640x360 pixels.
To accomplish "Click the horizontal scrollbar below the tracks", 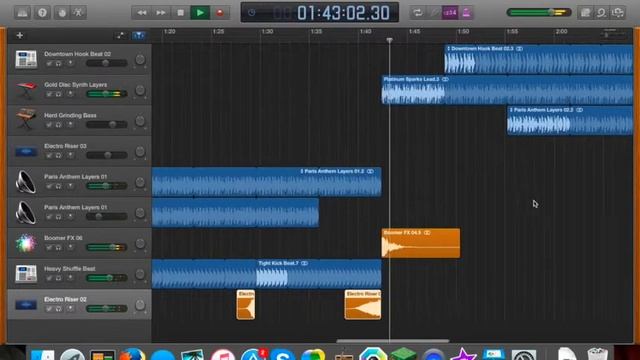I will [393, 341].
